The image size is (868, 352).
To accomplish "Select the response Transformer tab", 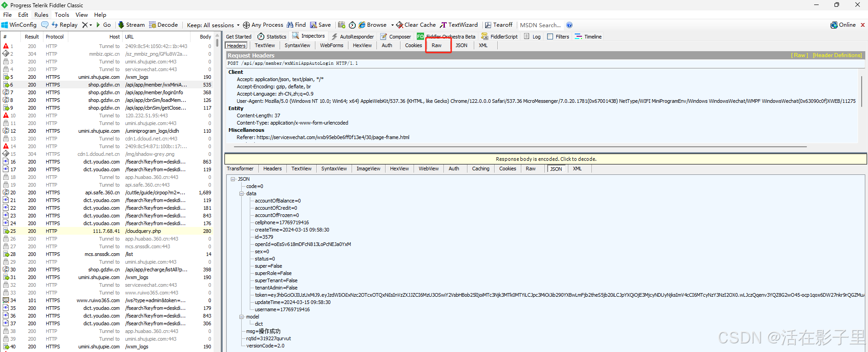I will pos(240,169).
